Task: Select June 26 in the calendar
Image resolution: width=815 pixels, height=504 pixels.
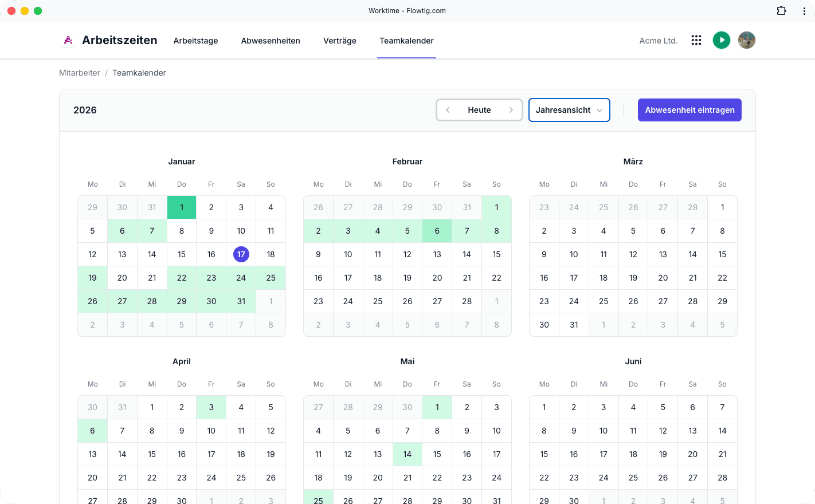Action: tap(663, 478)
